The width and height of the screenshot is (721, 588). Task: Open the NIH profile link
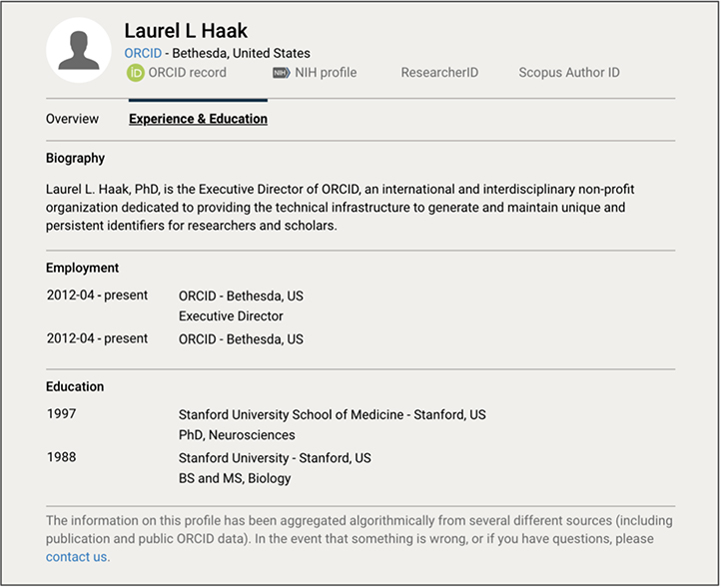coord(324,73)
